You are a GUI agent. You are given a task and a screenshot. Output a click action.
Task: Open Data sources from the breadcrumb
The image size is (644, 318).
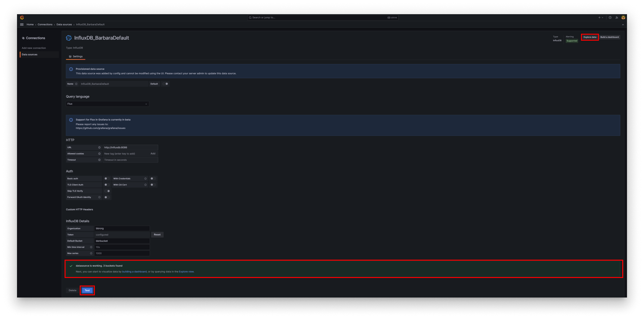[64, 24]
